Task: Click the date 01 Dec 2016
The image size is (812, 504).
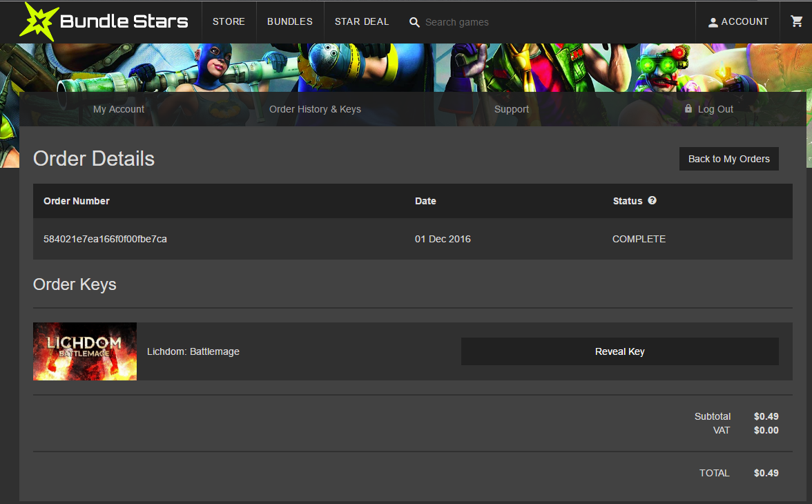Action: 443,240
